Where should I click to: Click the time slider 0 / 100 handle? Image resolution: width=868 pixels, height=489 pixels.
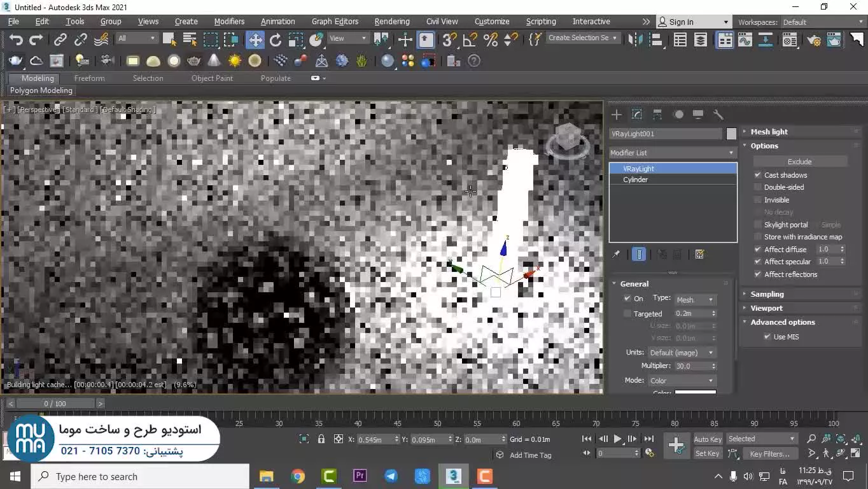[x=55, y=404]
